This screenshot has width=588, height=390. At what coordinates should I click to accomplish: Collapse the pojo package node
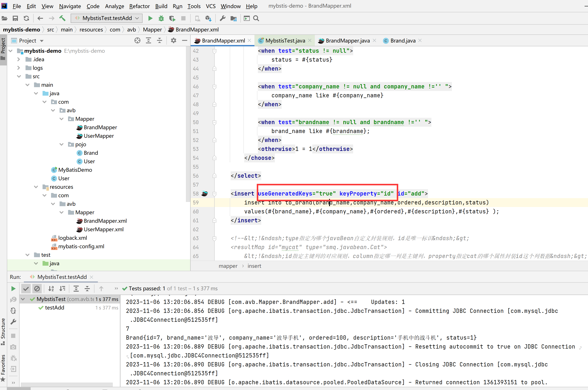point(61,145)
